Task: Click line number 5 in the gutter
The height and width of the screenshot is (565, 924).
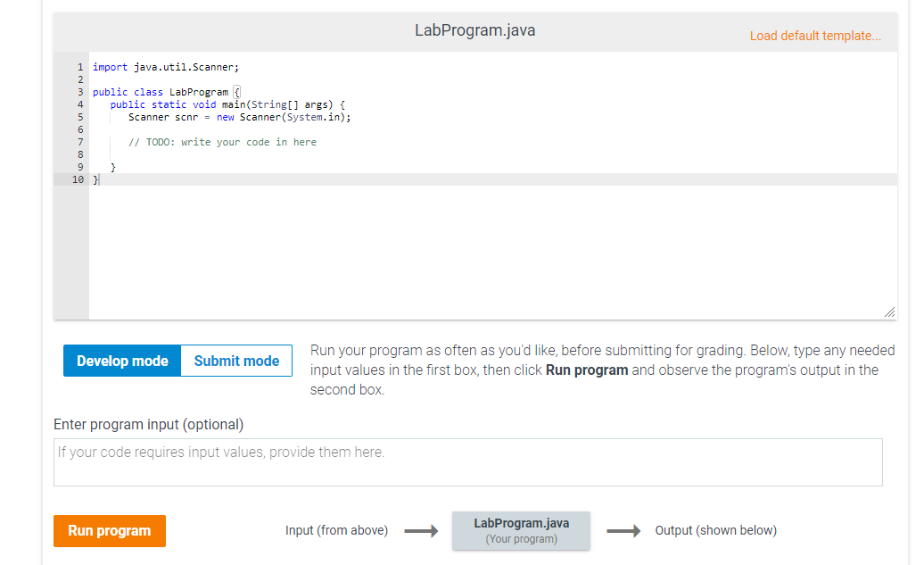Action: coord(79,116)
